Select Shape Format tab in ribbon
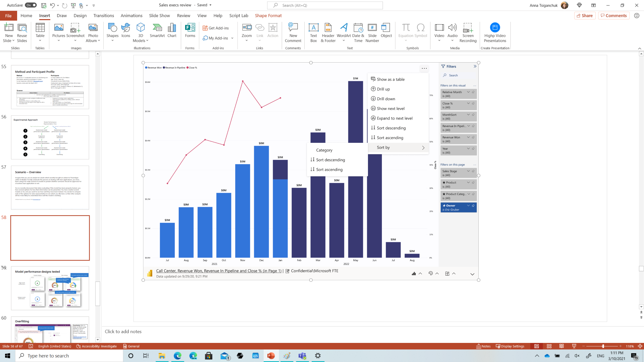The height and width of the screenshot is (362, 644). click(x=269, y=16)
